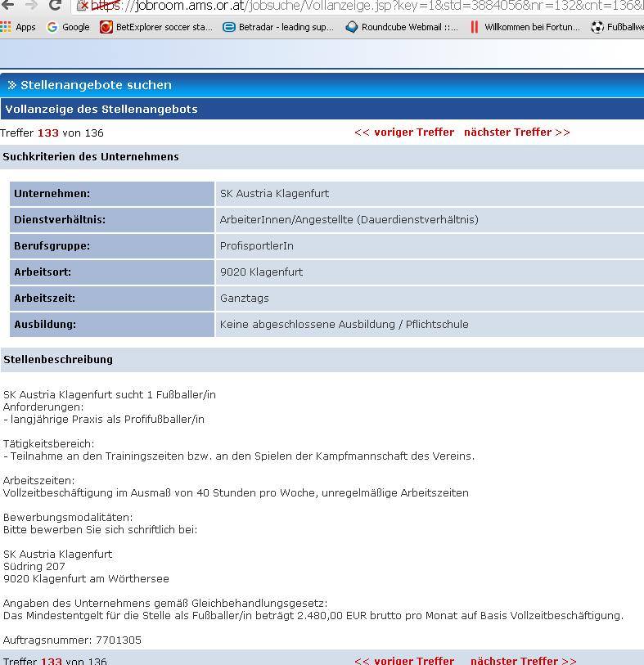Click the 'Arbeitsort:' label cell
This screenshot has height=665, width=644.
tap(112, 272)
